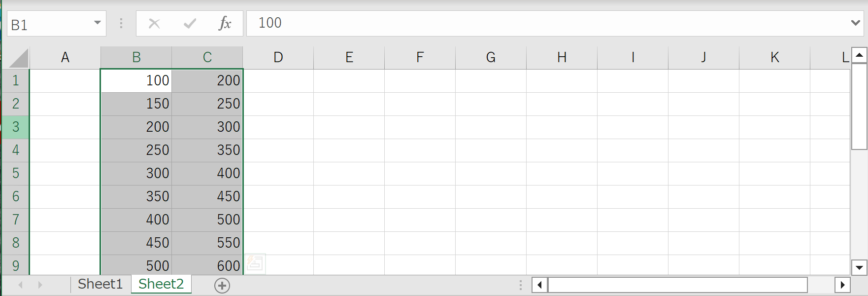Select the Sheet2 tab

[161, 284]
